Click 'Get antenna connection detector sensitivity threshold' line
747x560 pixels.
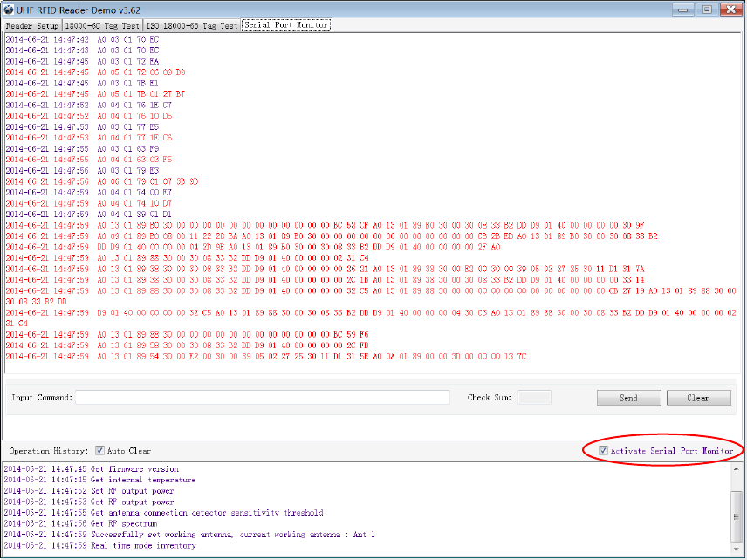point(164,513)
